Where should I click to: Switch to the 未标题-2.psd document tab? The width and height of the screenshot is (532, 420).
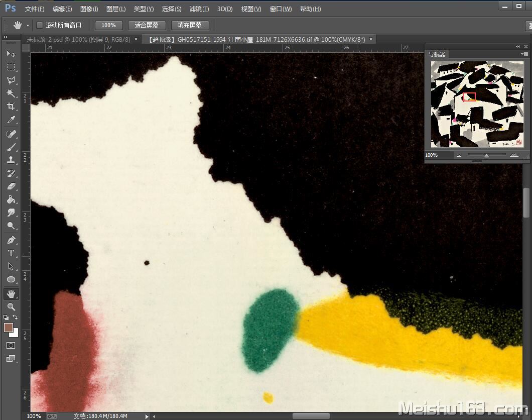point(78,40)
